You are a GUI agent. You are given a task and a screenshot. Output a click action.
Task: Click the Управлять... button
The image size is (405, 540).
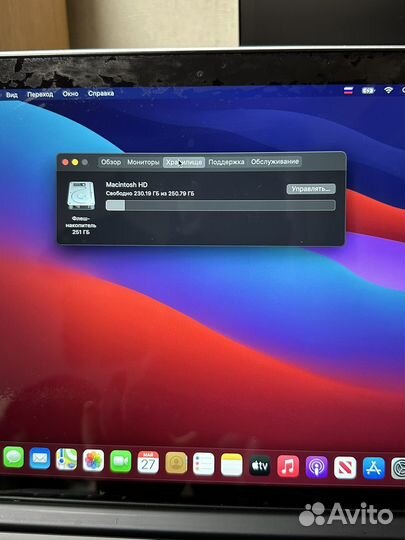(311, 189)
